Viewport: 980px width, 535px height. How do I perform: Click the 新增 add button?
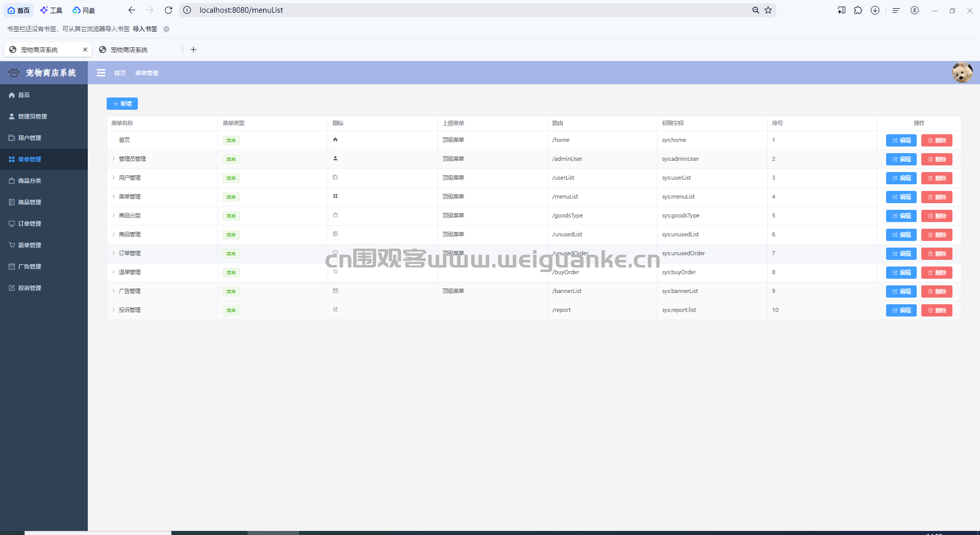(122, 104)
